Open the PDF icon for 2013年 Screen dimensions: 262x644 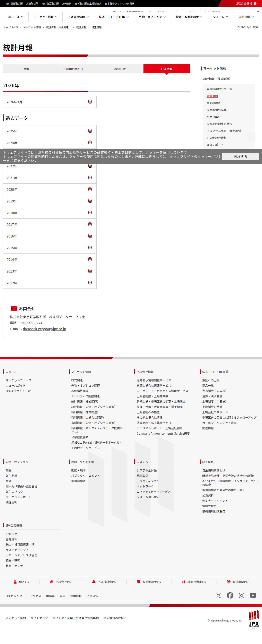pyautogui.click(x=90, y=271)
